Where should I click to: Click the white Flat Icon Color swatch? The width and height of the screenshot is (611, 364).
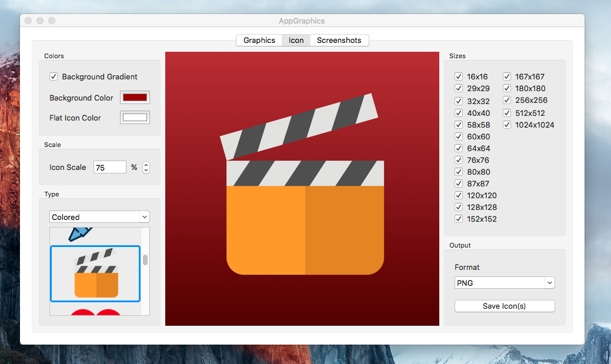[135, 118]
